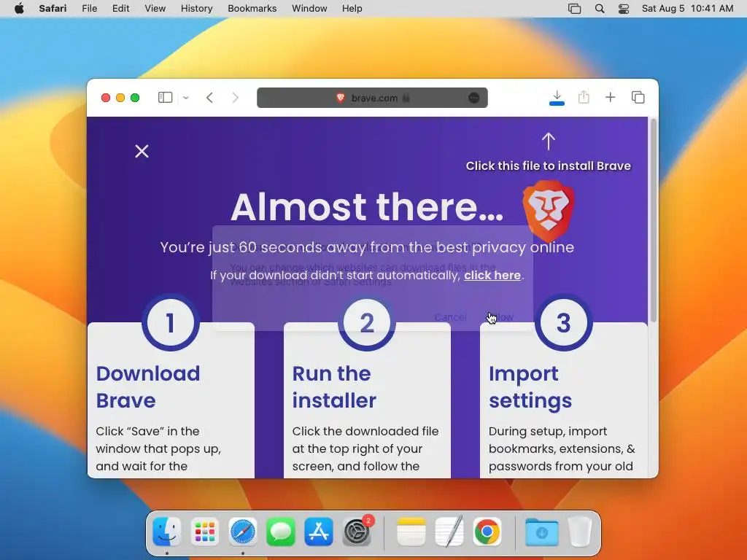Open Messages from the Dock

click(281, 532)
